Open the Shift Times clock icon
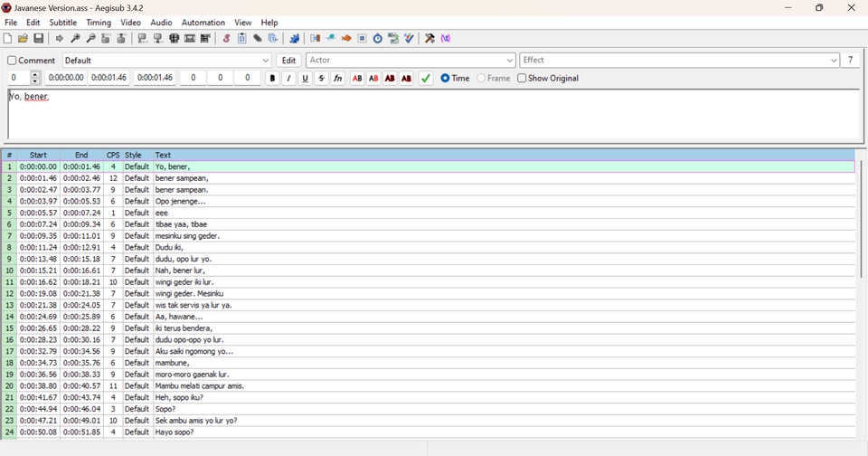Screen dimensions: 868x456 coord(378,39)
